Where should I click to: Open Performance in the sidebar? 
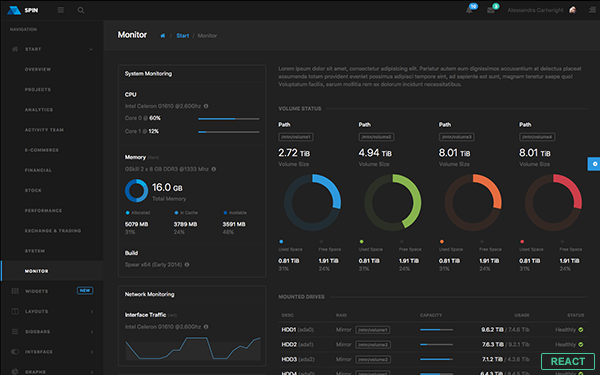click(x=43, y=210)
